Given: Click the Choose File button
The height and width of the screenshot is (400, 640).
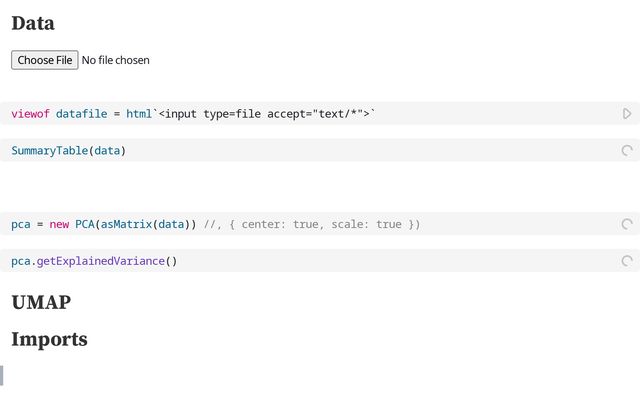Looking at the screenshot, I should (44, 60).
